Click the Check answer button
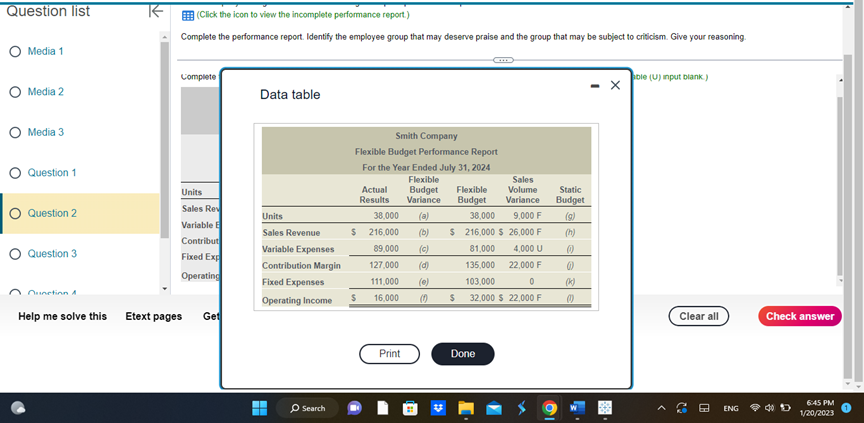The width and height of the screenshot is (864, 423). (x=800, y=316)
